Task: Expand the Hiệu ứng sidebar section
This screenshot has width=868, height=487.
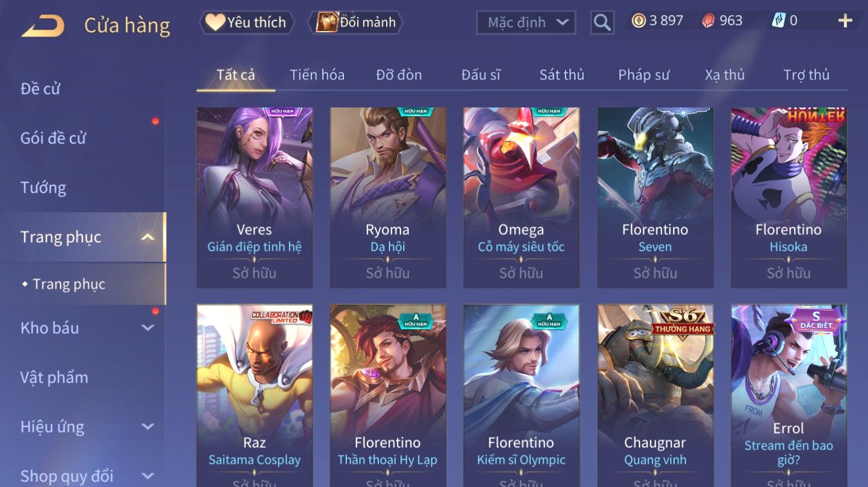Action: pyautogui.click(x=148, y=426)
